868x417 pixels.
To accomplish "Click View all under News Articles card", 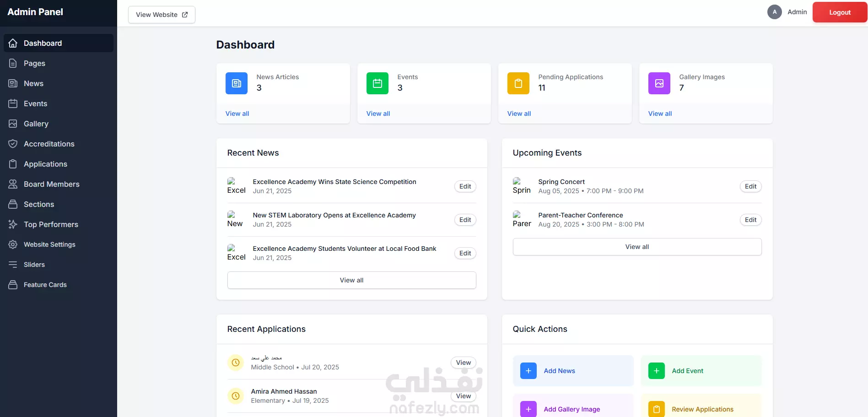I will click(237, 114).
